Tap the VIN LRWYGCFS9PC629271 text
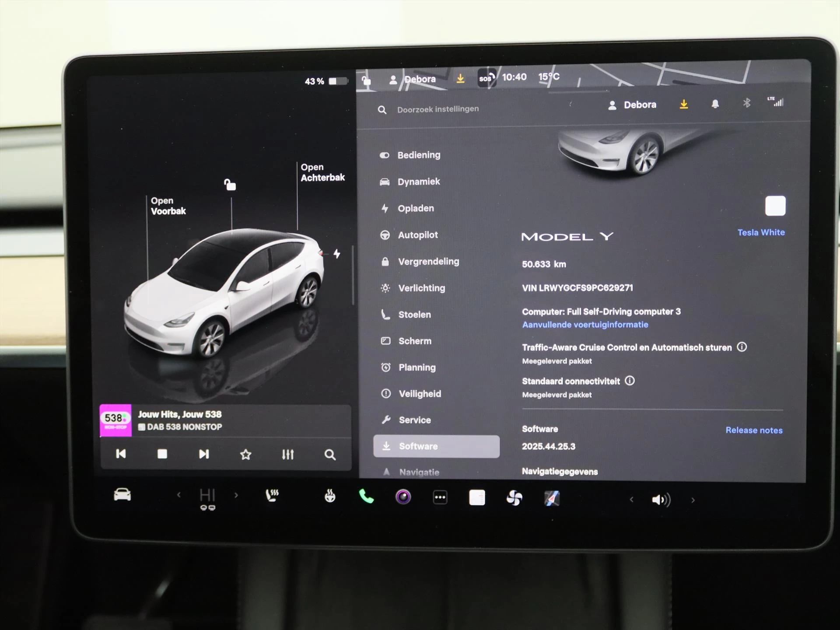 (x=577, y=288)
